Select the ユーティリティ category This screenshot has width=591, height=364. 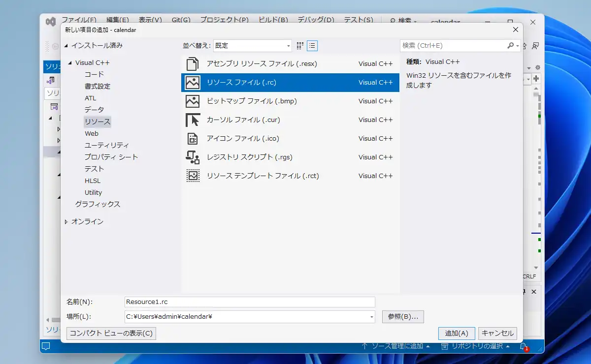[107, 145]
